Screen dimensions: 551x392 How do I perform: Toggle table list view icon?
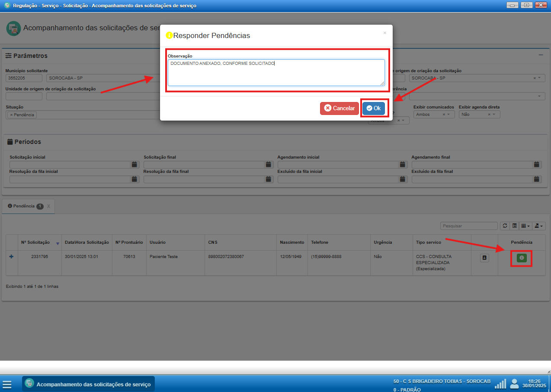point(514,226)
